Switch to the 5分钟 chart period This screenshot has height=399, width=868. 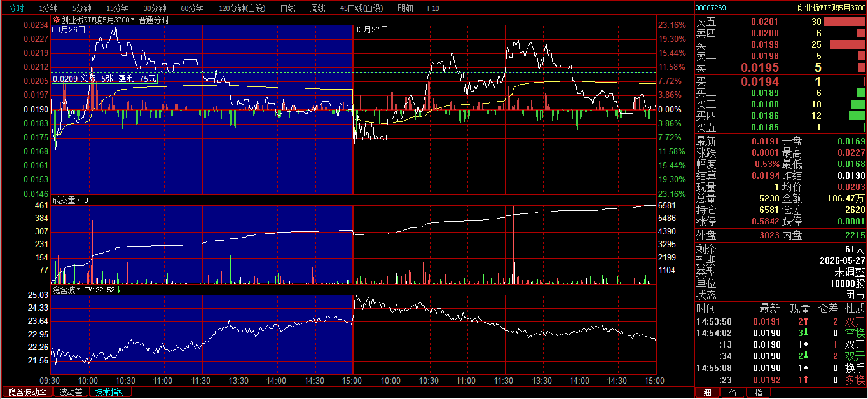pos(82,8)
